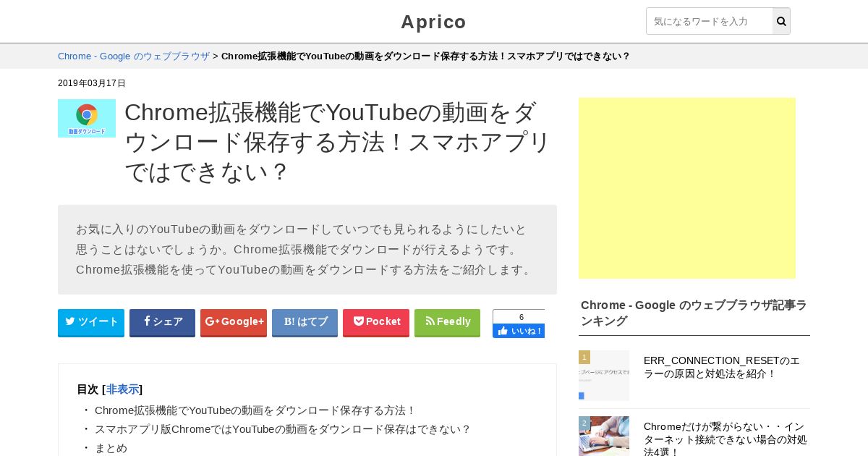Image resolution: width=868 pixels, height=456 pixels.
Task: Click the publication date 2019年03月17日
Action: pyautogui.click(x=92, y=83)
